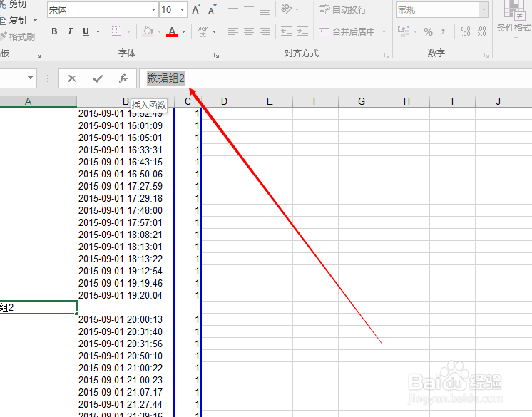This screenshot has width=532, height=417.
Task: Align text to middle vertically
Action: tap(249, 9)
